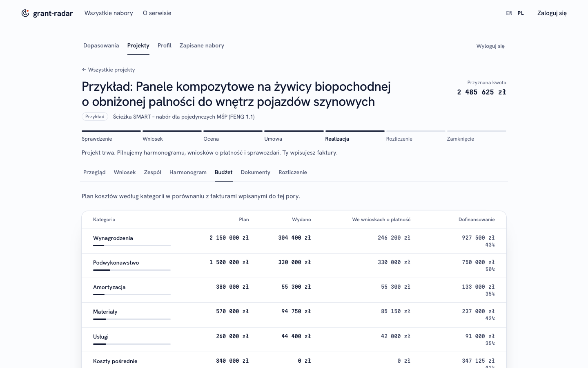588x368 pixels.
Task: Open the Zespół project tab
Action: [x=153, y=172]
